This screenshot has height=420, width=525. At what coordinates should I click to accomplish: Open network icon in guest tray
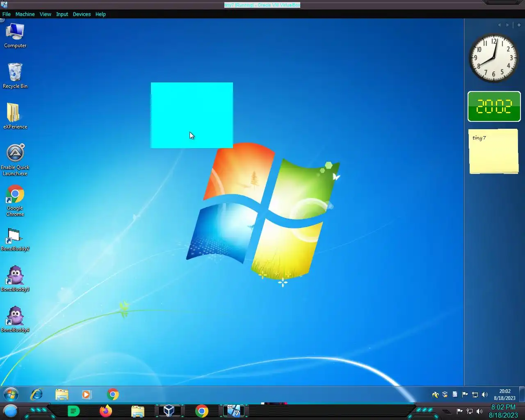(x=475, y=395)
